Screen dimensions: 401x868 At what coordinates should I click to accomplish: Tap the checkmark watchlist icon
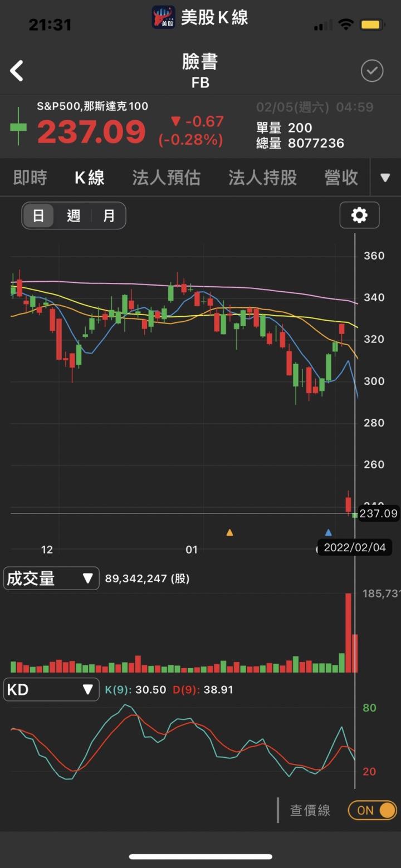pyautogui.click(x=372, y=71)
